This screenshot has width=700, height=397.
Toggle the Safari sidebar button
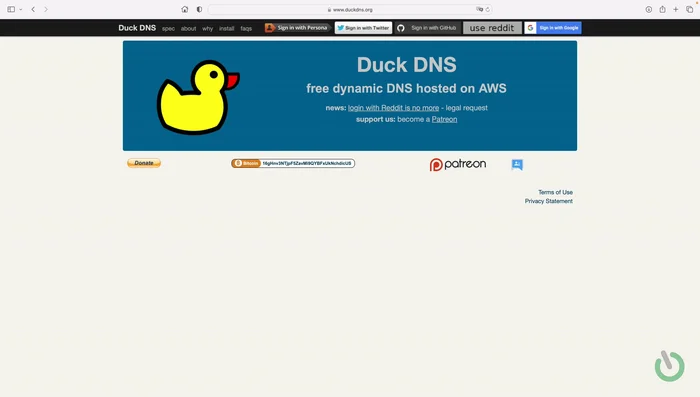pos(11,9)
